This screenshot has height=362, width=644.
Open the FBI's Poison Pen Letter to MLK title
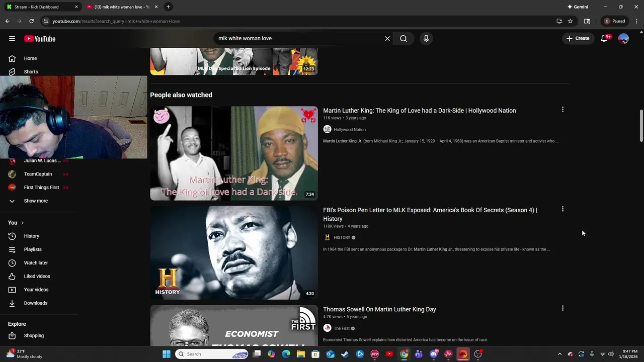point(430,214)
